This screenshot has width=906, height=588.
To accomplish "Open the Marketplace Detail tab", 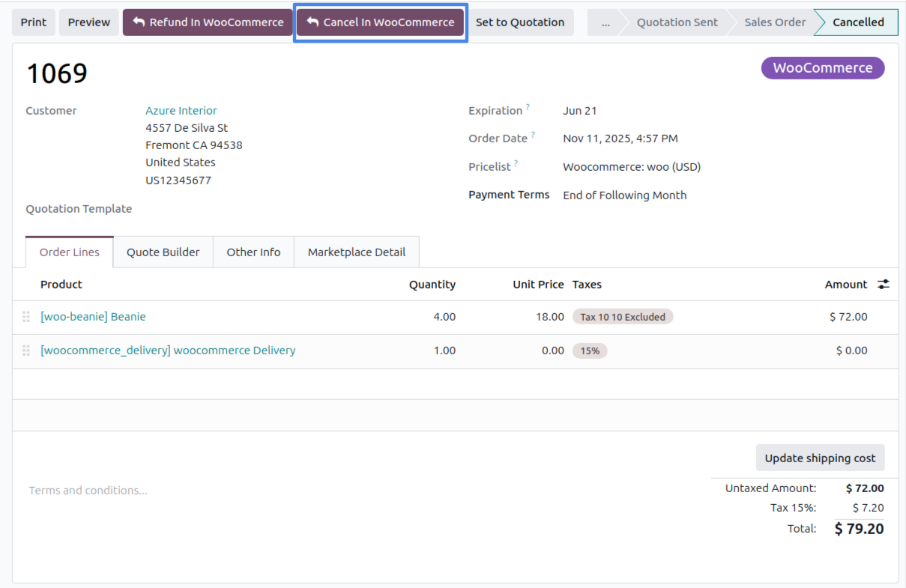I will pos(357,252).
